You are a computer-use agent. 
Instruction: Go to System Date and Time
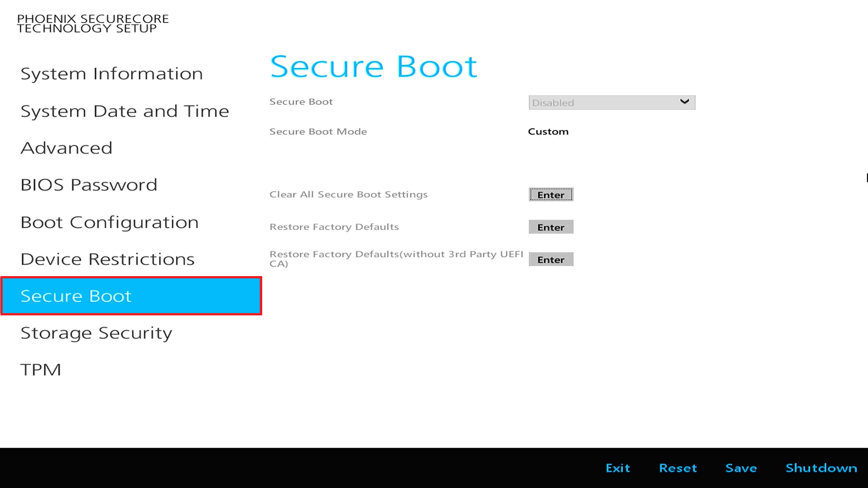[125, 111]
